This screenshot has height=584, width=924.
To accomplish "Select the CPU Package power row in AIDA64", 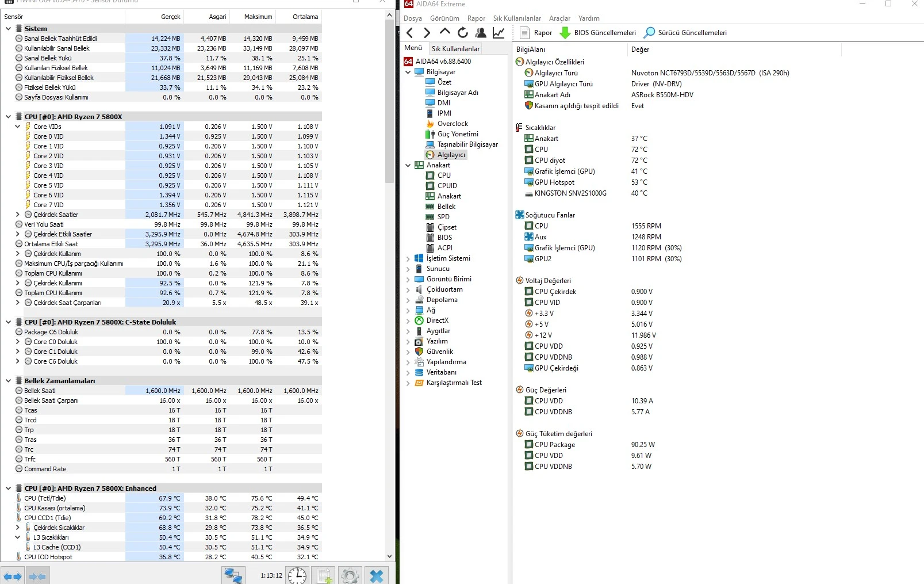I will point(590,445).
